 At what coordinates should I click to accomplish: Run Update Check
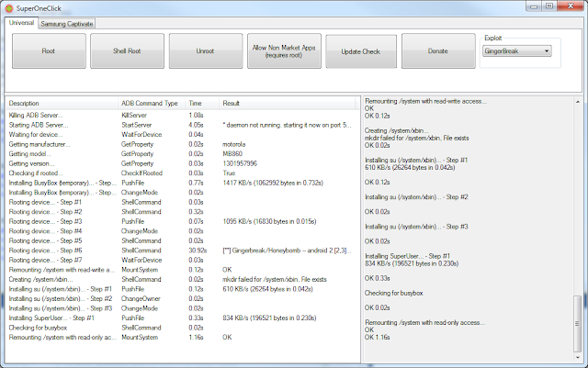point(361,51)
